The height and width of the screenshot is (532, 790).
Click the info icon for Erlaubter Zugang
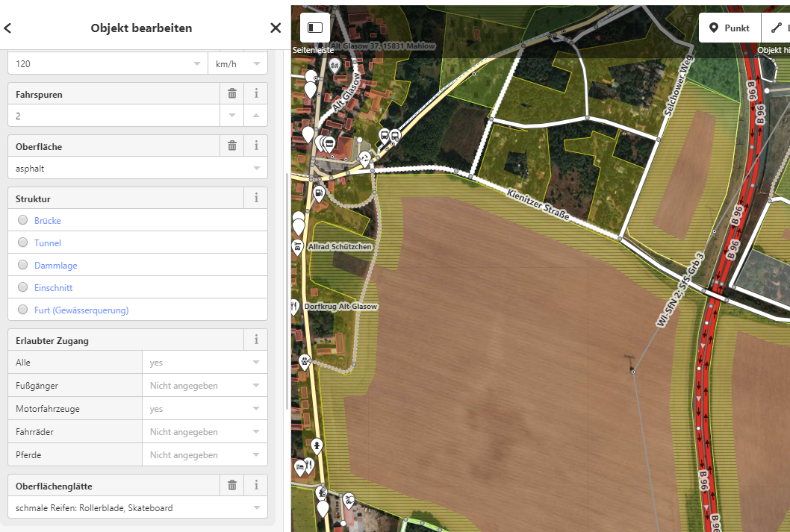(256, 339)
